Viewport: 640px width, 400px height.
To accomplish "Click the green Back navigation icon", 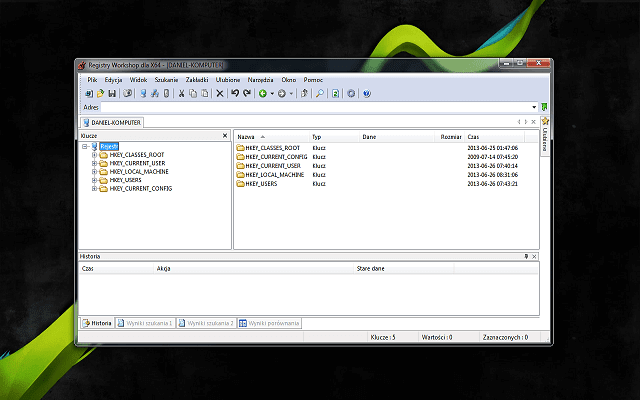I will (x=262, y=93).
